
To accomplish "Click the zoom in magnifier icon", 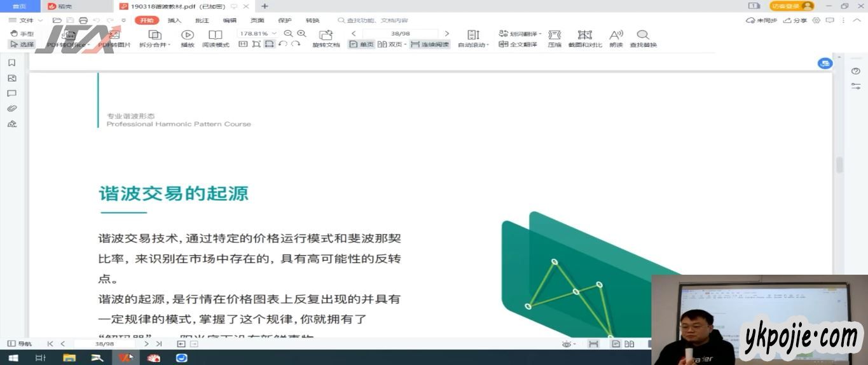I will click(x=301, y=34).
